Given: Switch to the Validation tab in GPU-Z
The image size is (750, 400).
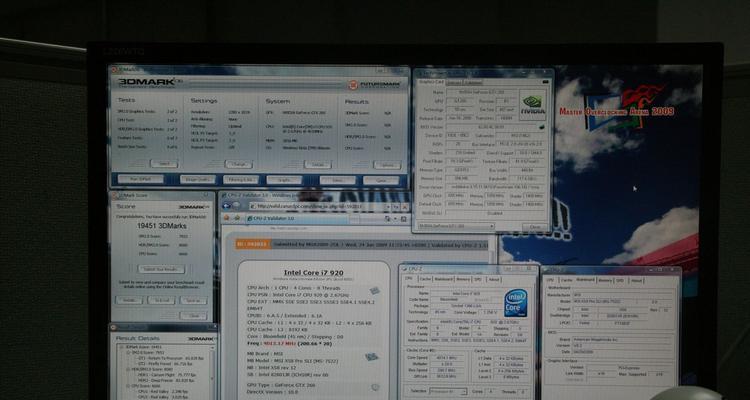Looking at the screenshot, I should (472, 82).
